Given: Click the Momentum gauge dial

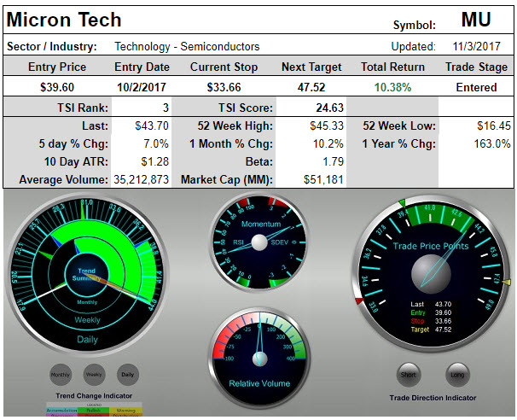Looking at the screenshot, I should pos(258,242).
